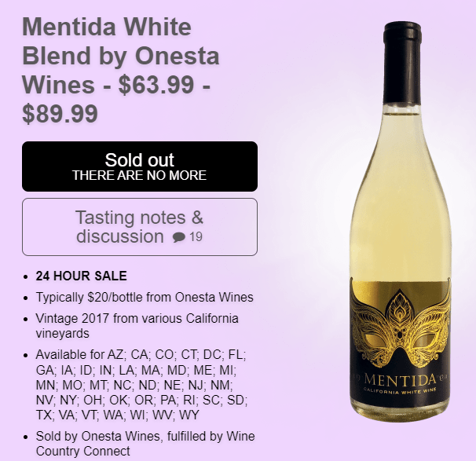476x461 pixels.
Task: Click the comment speech bubble icon
Action: (x=179, y=237)
